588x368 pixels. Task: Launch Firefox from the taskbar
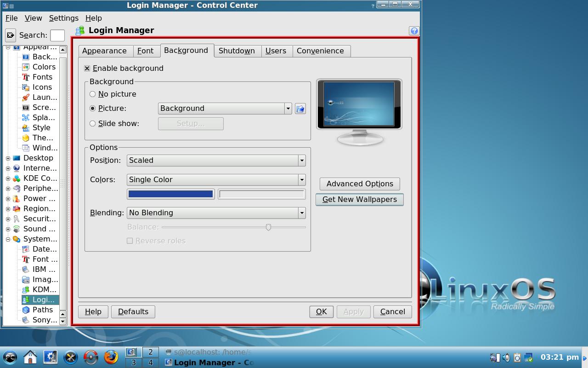pos(111,357)
